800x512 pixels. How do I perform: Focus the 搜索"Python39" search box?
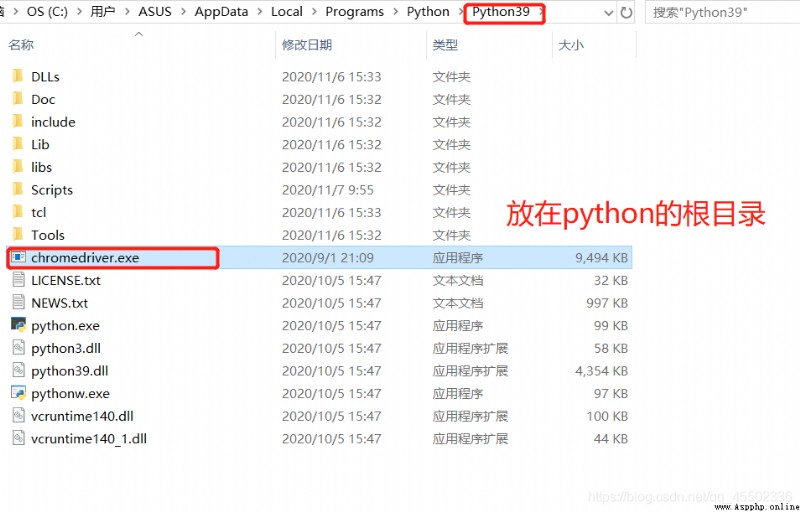coord(722,13)
